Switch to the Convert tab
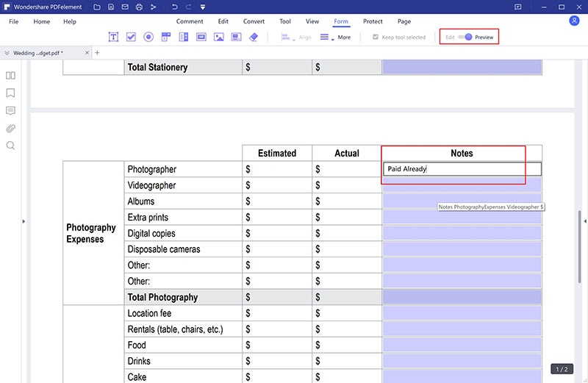 click(254, 21)
